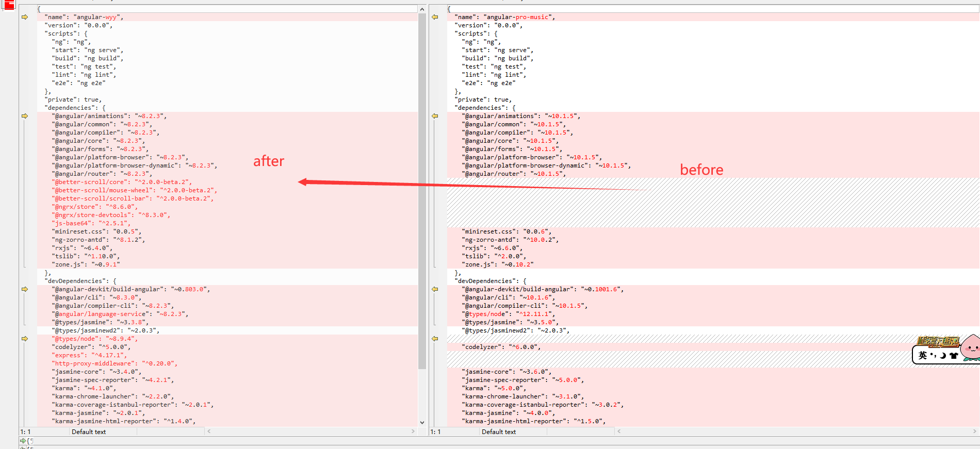This screenshot has height=449, width=980.
Task: Click "@angular/platform-browser-dynamic" line in left pane
Action: [134, 165]
